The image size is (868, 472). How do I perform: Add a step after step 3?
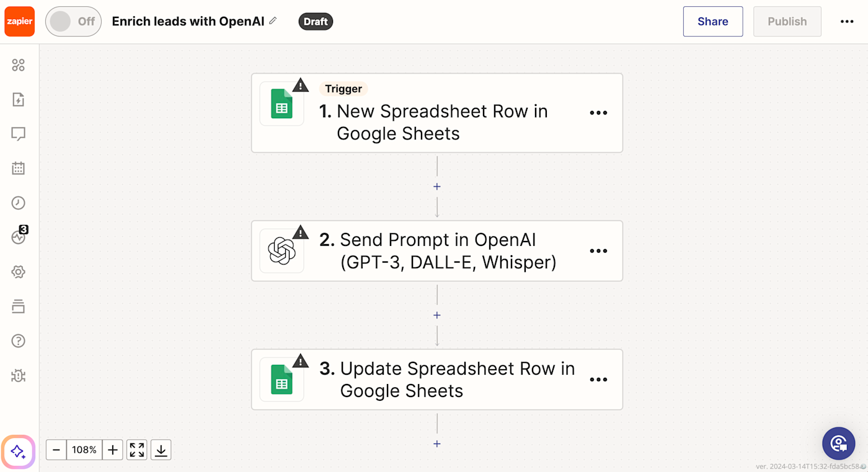pyautogui.click(x=437, y=444)
